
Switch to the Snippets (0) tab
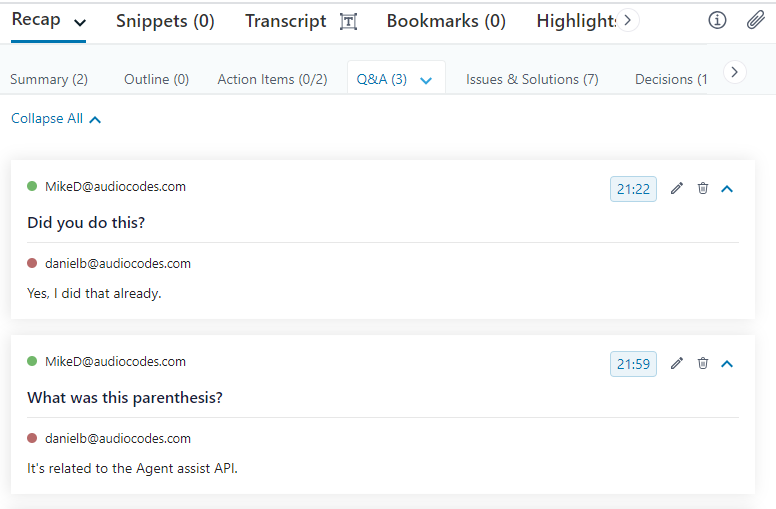point(165,21)
